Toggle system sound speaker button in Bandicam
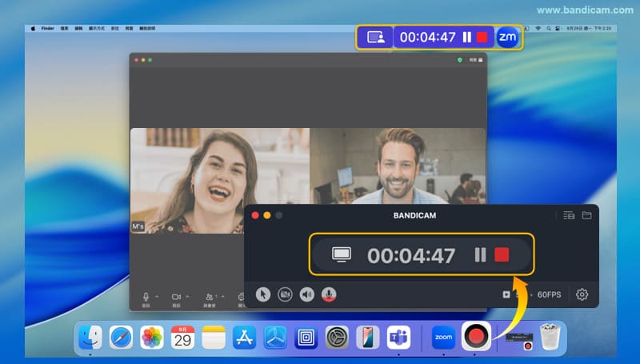Viewport: 640px width, 364px height. click(307, 294)
